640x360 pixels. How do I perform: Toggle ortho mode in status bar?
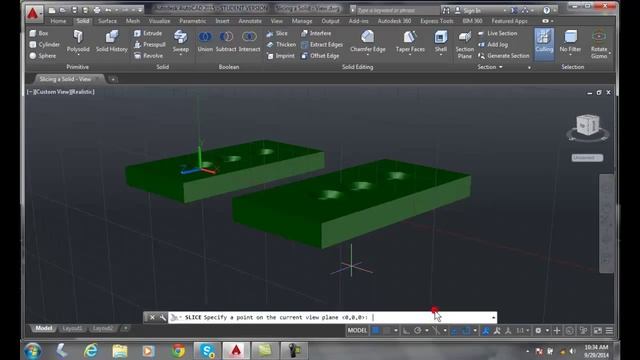(x=407, y=330)
